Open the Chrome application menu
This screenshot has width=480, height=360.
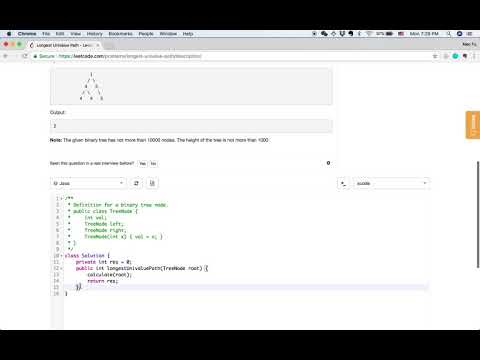click(x=27, y=34)
